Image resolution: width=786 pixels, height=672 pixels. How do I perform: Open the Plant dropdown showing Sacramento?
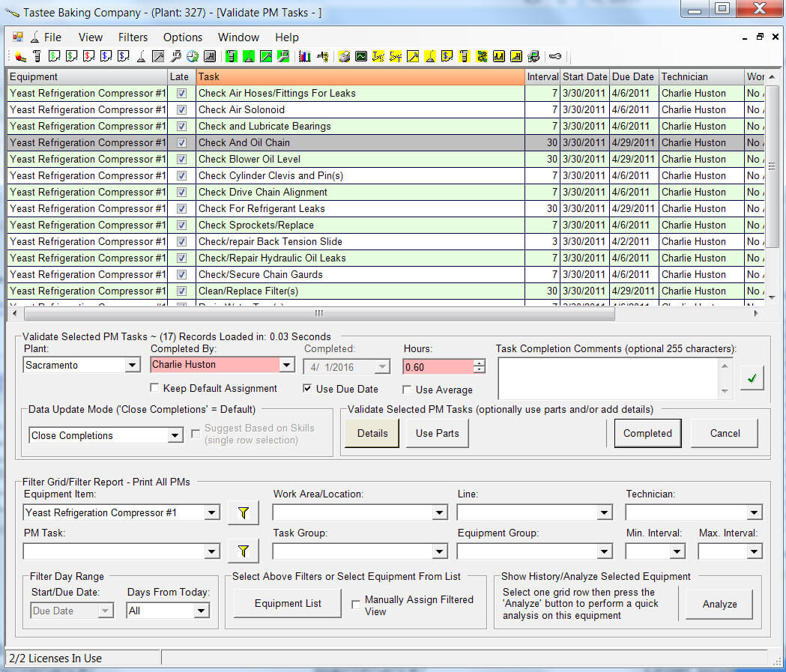(133, 365)
